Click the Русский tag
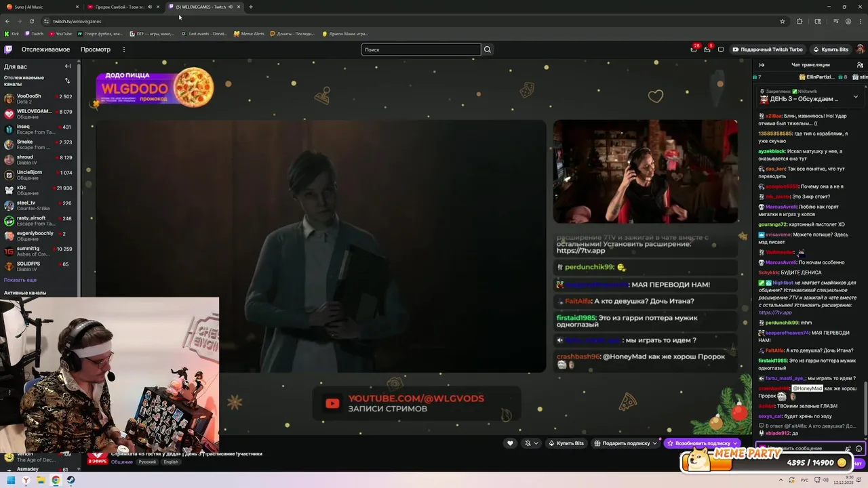Viewport: 868px width, 488px height. pos(147,462)
